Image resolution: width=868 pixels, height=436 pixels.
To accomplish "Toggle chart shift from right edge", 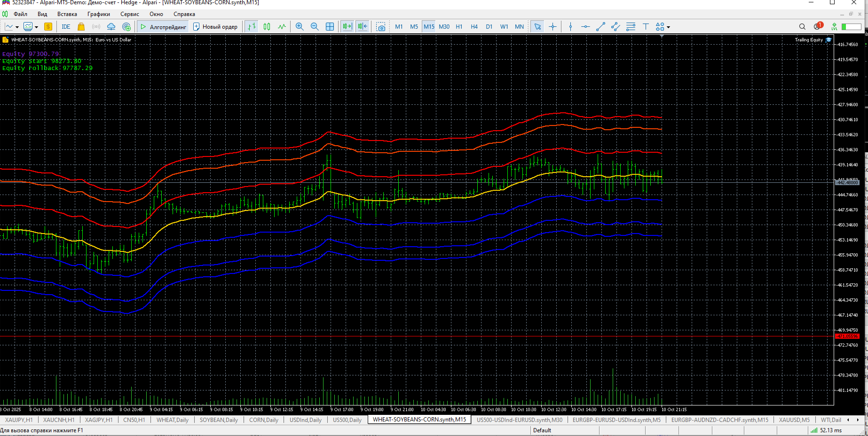I will tap(362, 27).
